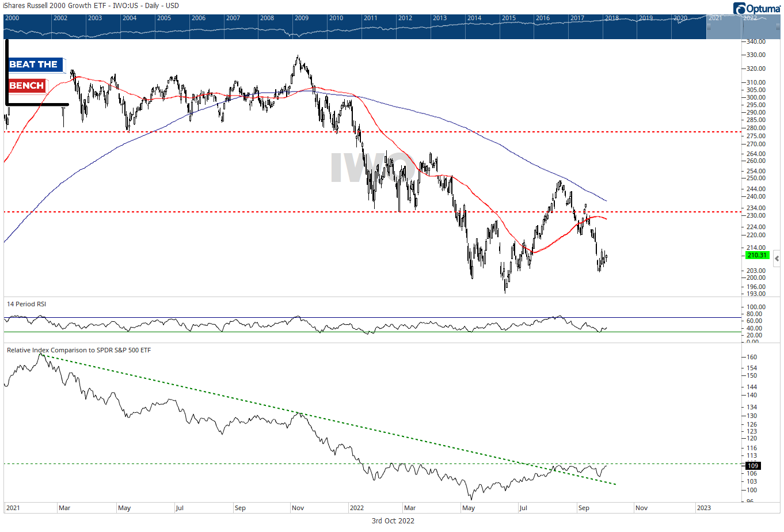Click the black 109 relative index tag
The image size is (784, 532).
tap(753, 466)
